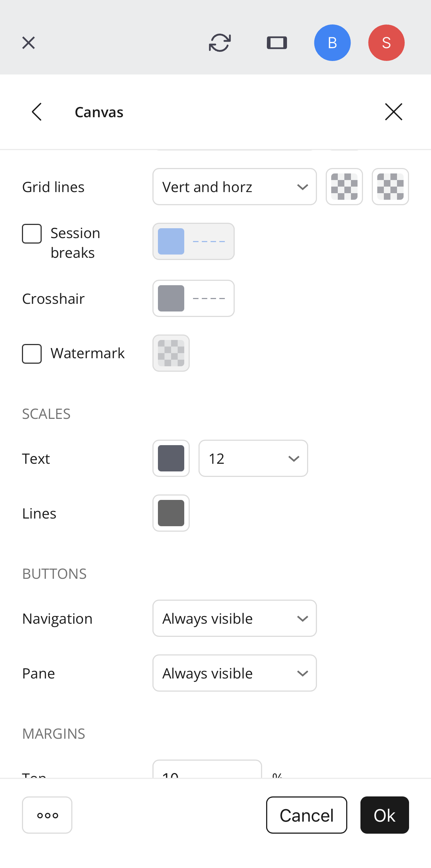
Task: Open the Pane visibility dropdown
Action: tap(234, 673)
